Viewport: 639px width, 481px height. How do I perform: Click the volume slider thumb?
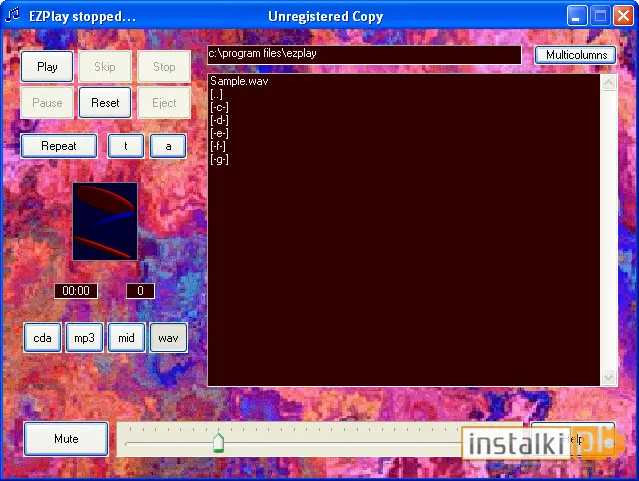(x=218, y=443)
